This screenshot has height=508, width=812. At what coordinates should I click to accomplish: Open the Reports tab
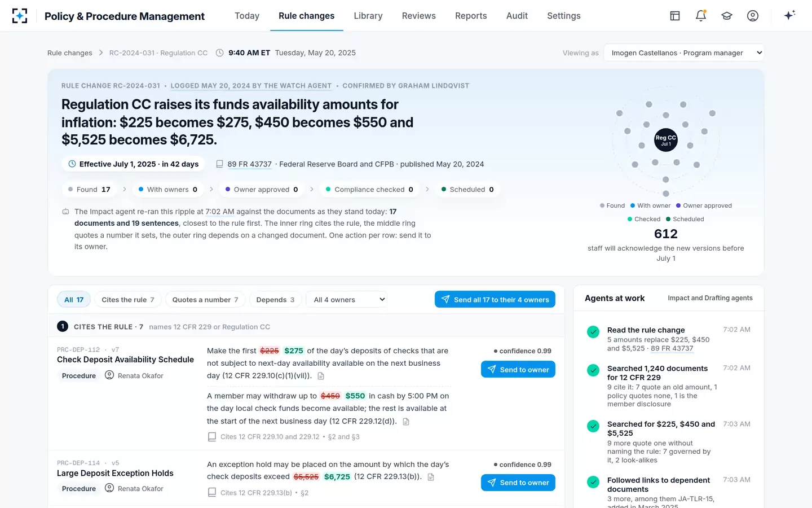471,16
